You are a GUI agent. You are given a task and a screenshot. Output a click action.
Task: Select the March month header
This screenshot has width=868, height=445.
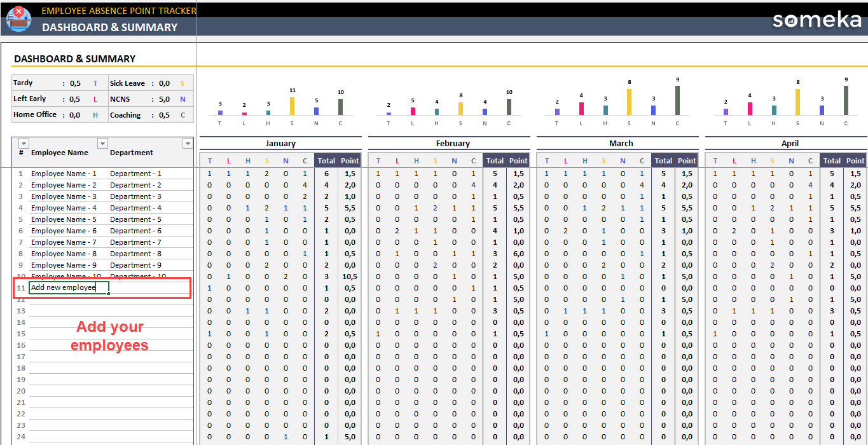pyautogui.click(x=621, y=144)
